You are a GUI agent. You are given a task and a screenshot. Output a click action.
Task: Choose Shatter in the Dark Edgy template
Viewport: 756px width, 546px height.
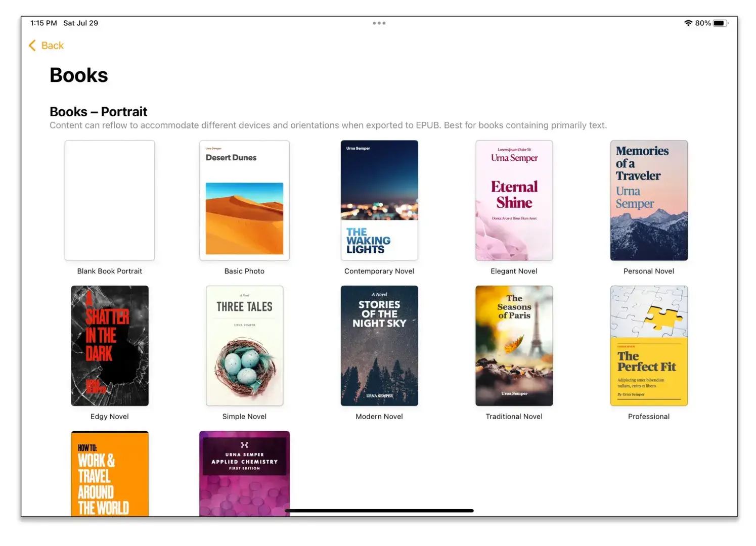coord(110,346)
